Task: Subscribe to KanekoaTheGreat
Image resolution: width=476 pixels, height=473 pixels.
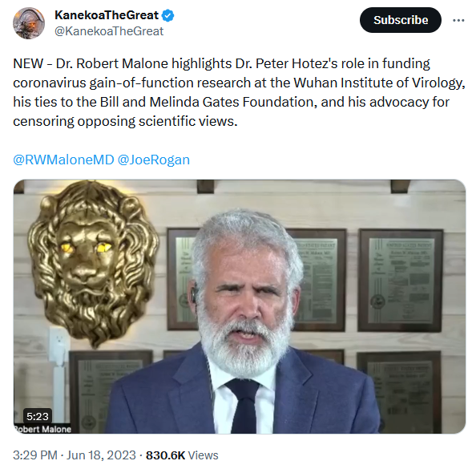Action: point(401,20)
